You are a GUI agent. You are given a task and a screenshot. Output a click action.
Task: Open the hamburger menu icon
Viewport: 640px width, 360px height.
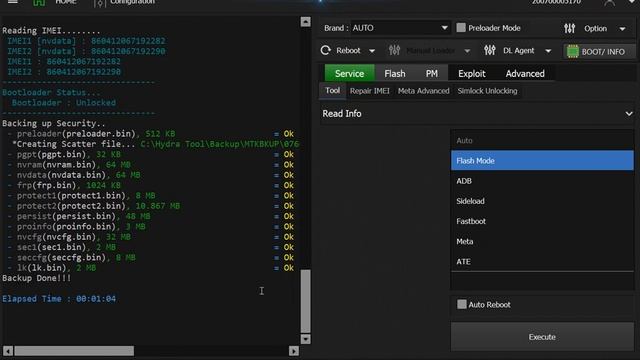pos(13,2)
